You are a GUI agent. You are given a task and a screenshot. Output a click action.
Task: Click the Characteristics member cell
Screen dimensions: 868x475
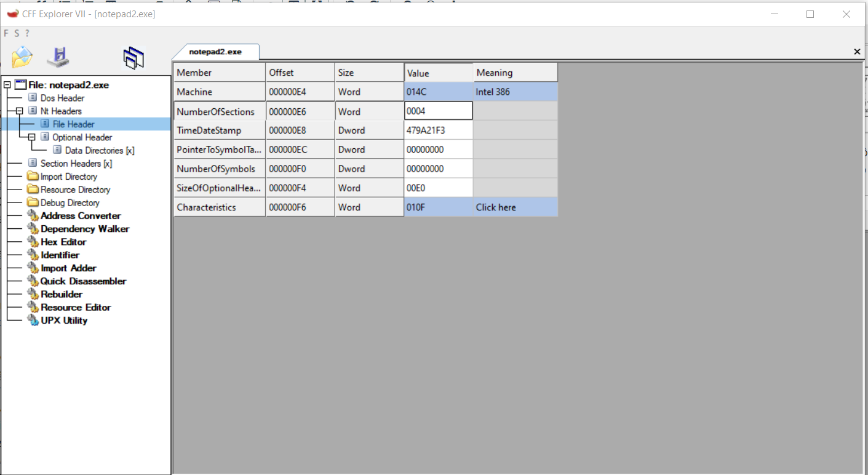click(x=220, y=207)
